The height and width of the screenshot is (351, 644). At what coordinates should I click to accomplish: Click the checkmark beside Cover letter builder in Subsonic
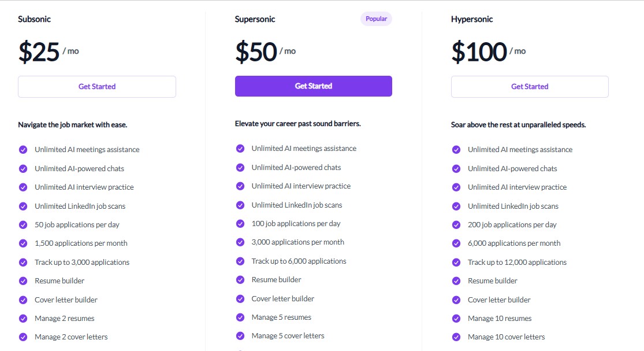(23, 300)
